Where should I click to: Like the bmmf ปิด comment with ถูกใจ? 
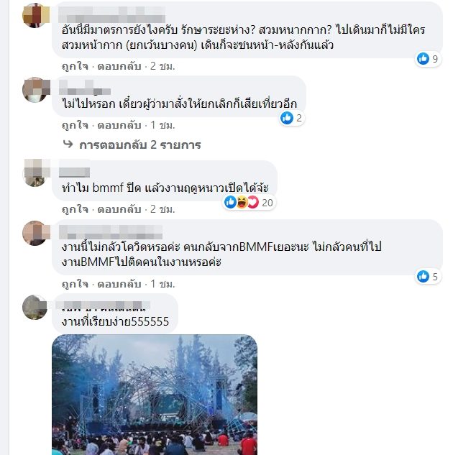[x=75, y=209]
